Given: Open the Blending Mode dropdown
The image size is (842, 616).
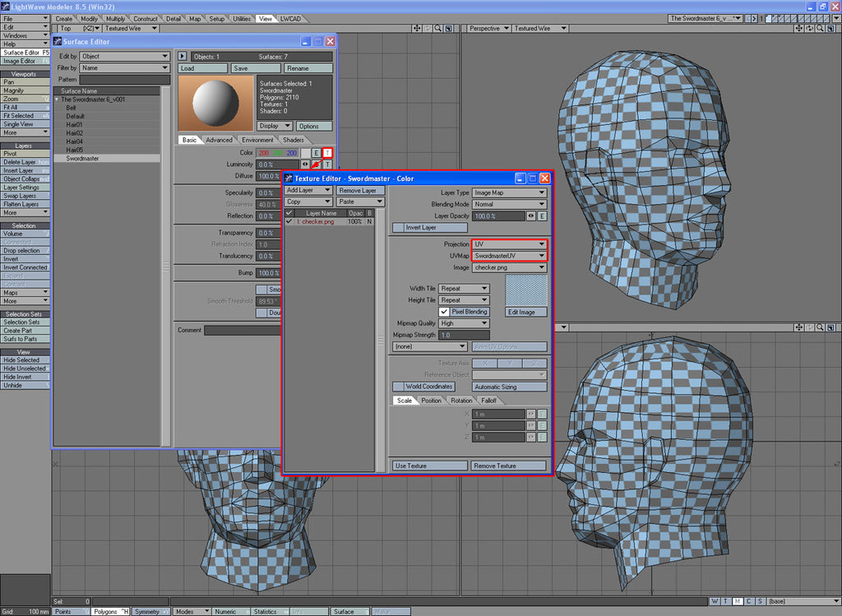Looking at the screenshot, I should point(509,204).
